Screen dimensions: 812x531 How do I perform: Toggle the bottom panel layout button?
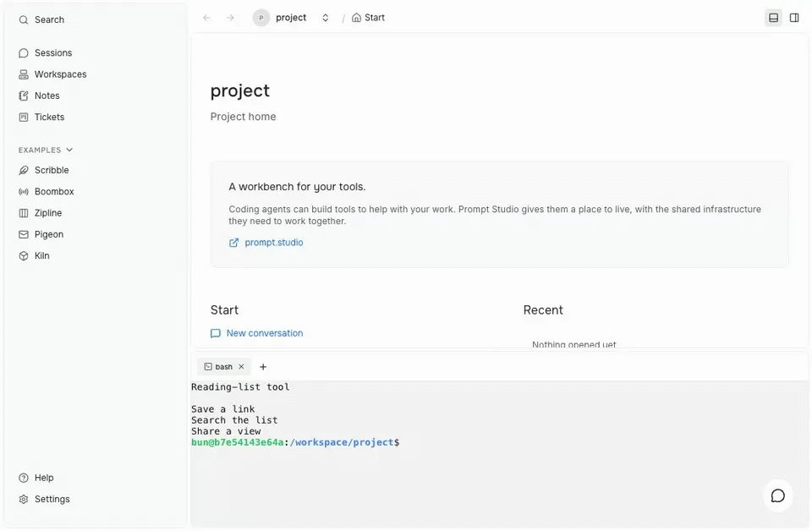tap(773, 18)
